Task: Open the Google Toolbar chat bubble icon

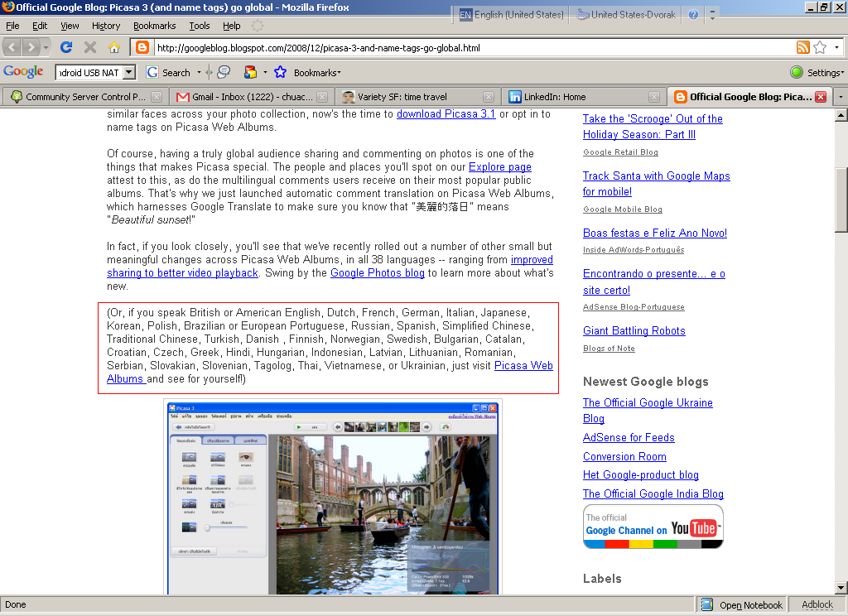Action: coord(224,72)
